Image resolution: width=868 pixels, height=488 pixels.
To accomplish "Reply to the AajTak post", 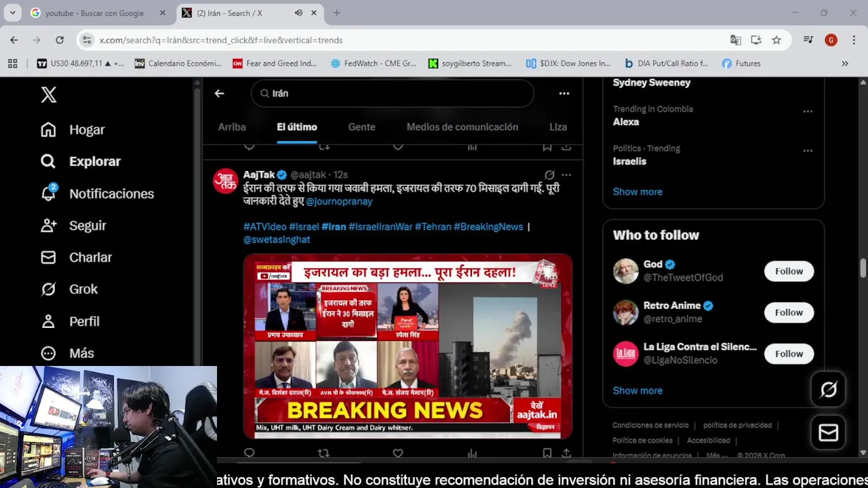I will tap(249, 453).
